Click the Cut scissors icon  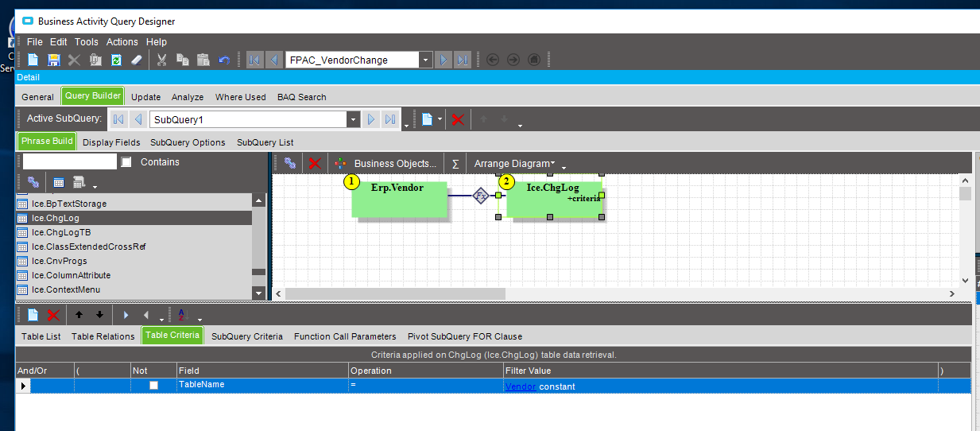coord(161,60)
